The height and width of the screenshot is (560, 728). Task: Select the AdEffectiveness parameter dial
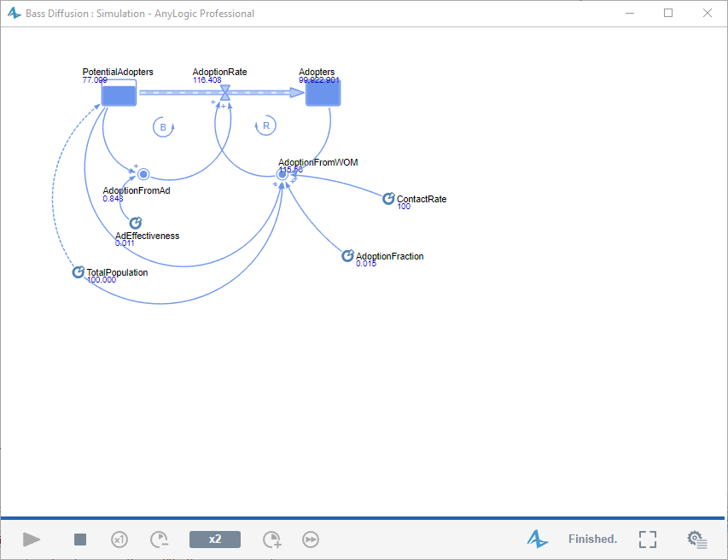(x=136, y=222)
